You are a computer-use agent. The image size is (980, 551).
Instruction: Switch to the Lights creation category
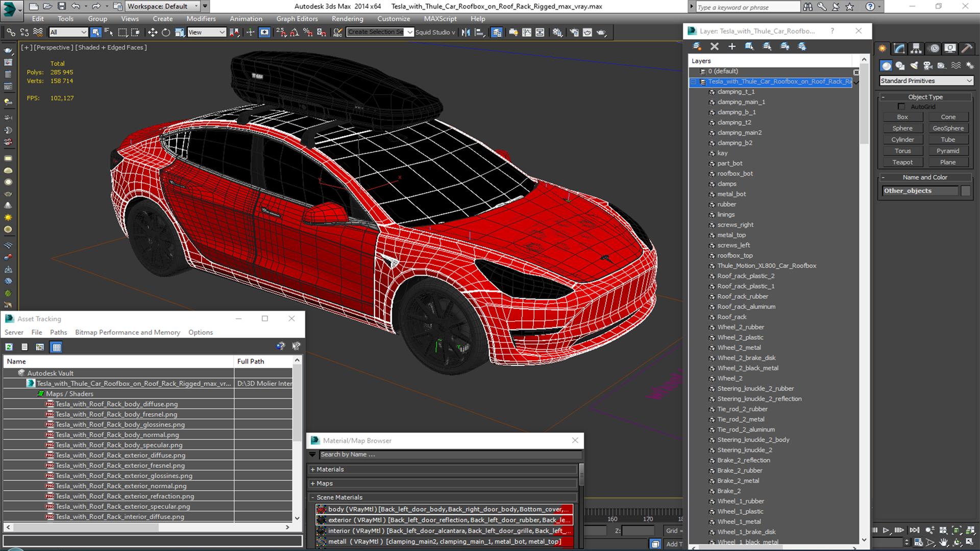[914, 66]
